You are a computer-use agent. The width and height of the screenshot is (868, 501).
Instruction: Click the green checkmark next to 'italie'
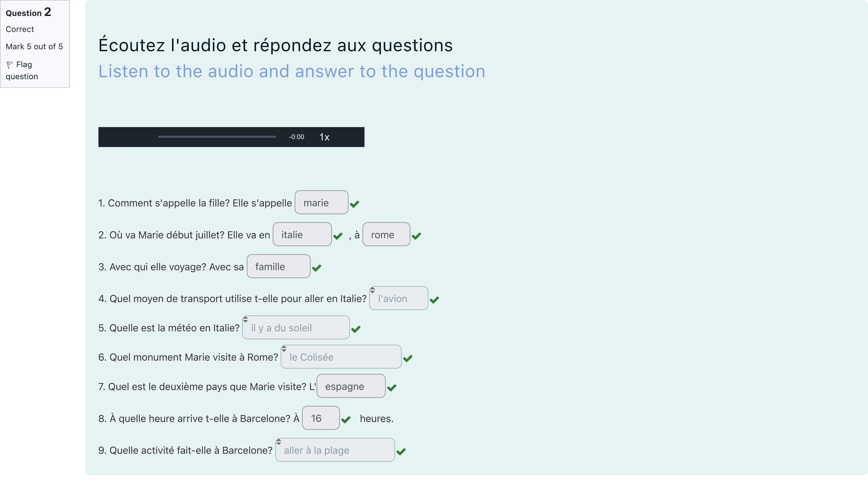pos(338,236)
